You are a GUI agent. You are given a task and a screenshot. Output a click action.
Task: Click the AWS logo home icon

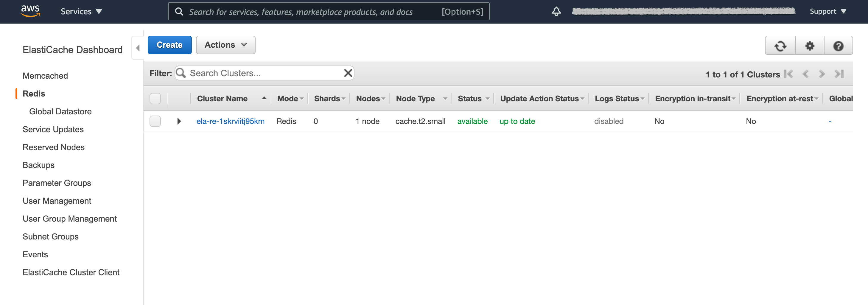pyautogui.click(x=30, y=11)
